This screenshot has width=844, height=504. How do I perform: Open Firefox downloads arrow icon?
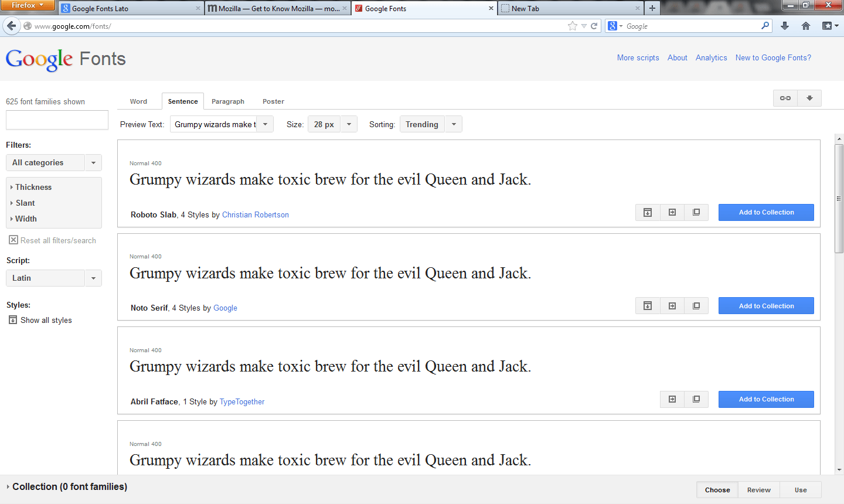(785, 26)
